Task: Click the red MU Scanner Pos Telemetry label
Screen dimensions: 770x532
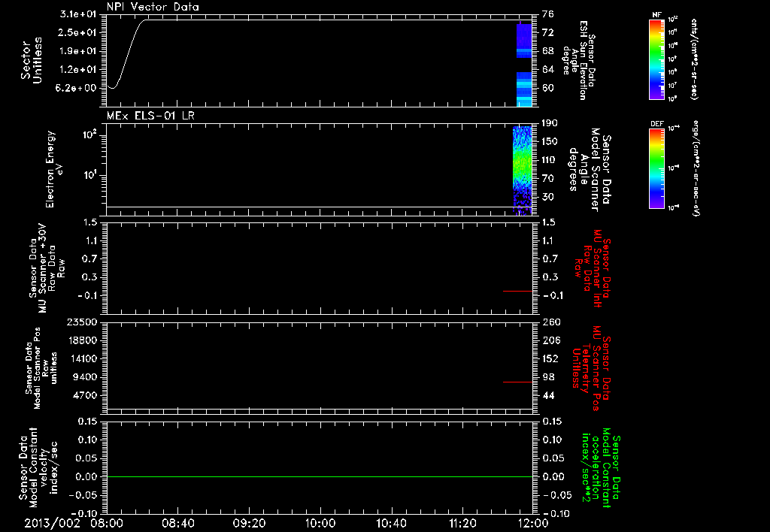Action: click(x=591, y=368)
